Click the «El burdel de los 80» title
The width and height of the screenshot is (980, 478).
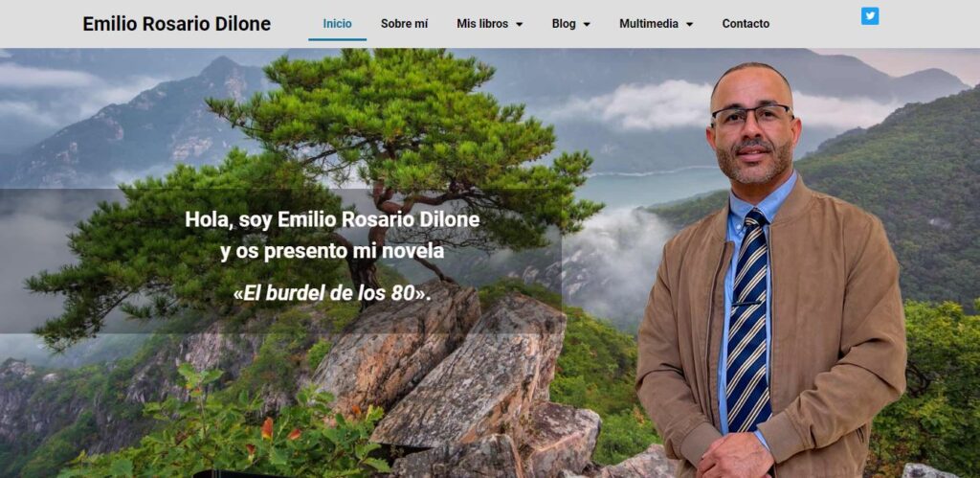332,293
